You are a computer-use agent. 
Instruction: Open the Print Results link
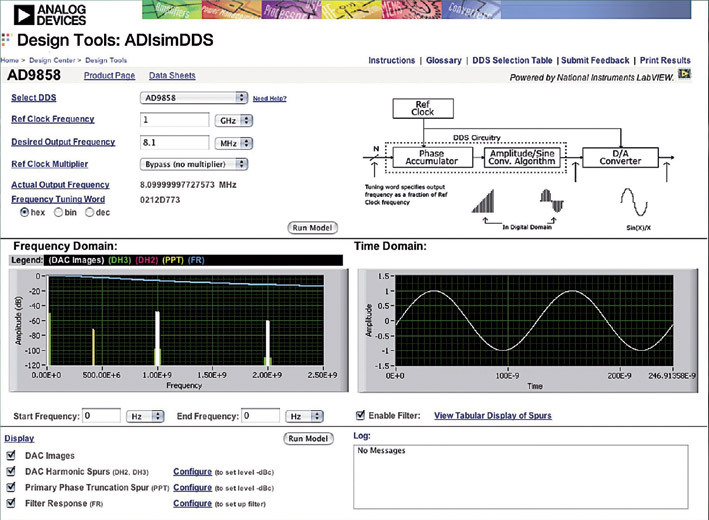(665, 60)
